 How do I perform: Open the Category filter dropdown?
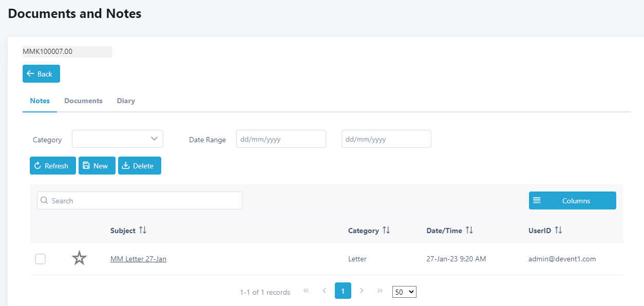[x=118, y=139]
